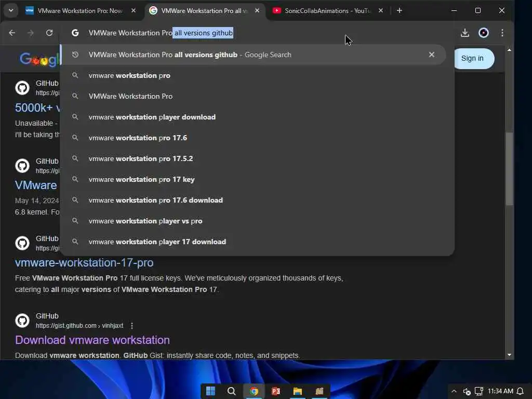The image size is (532, 399).
Task: Close the active Google search tab
Action: pyautogui.click(x=257, y=11)
